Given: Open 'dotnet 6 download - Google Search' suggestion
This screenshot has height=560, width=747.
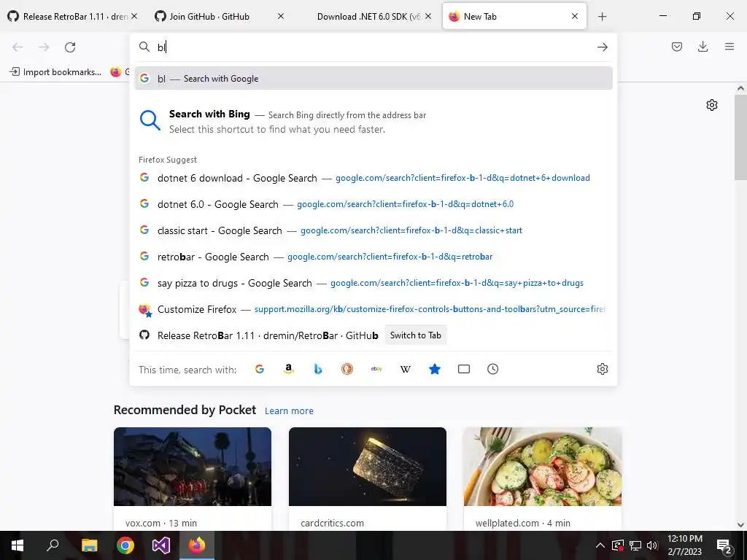Looking at the screenshot, I should (373, 178).
